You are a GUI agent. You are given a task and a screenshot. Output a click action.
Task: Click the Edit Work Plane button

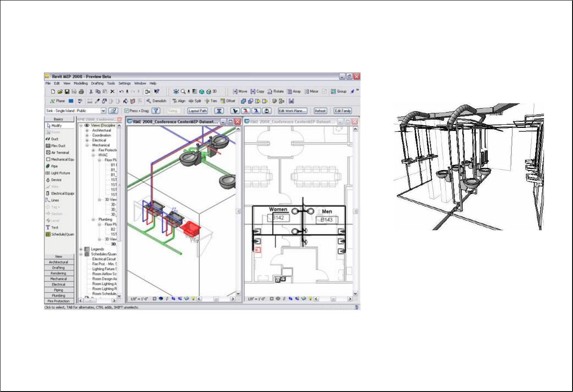292,111
